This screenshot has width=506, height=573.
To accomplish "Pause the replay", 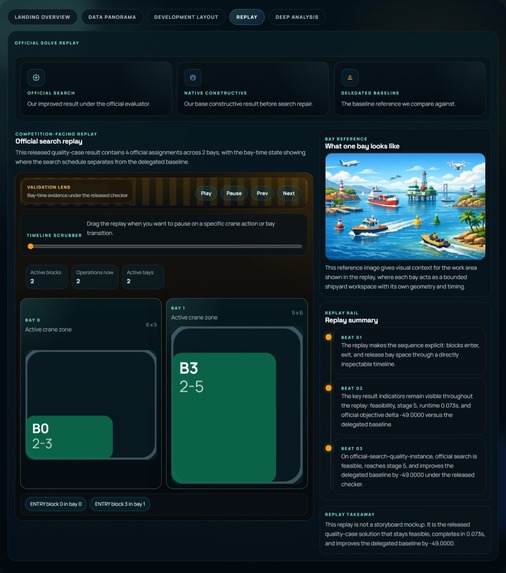I will (234, 193).
